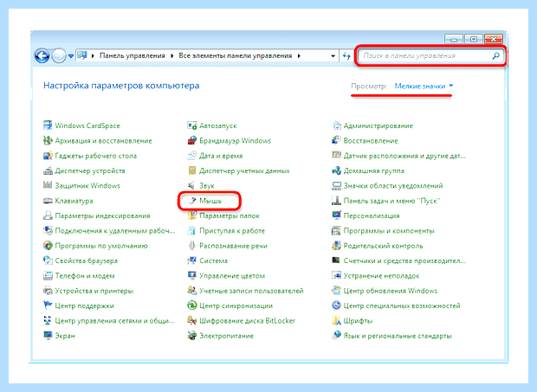Click the Панель управления breadcrumb
The image size is (537, 392).
pos(133,55)
